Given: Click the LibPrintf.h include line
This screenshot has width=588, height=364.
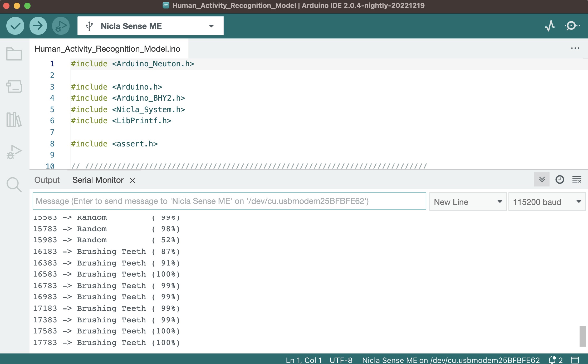Looking at the screenshot, I should point(121,121).
